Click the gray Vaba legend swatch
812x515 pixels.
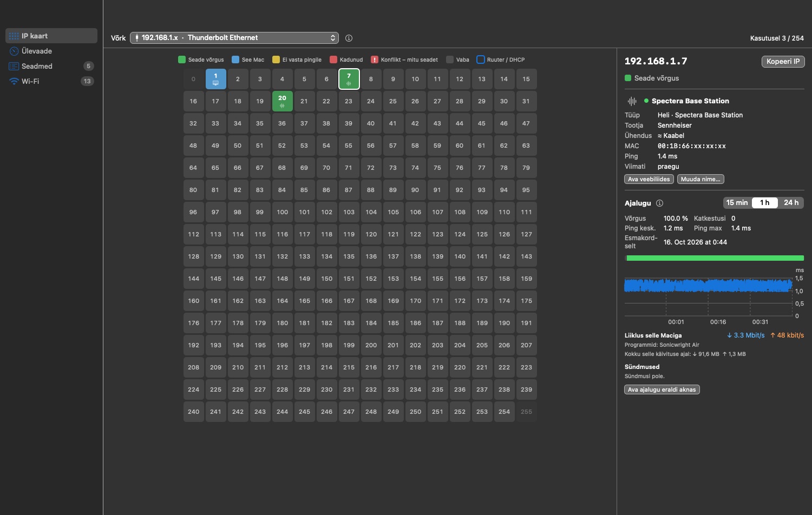(x=450, y=60)
